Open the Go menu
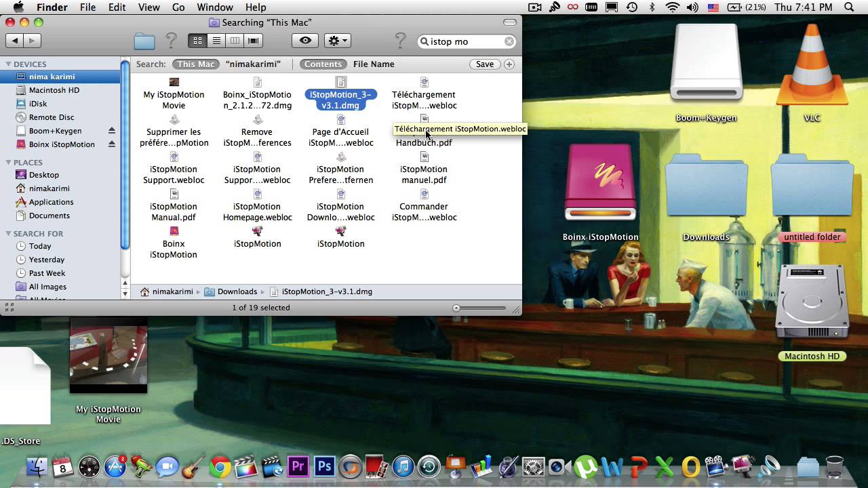The height and width of the screenshot is (488, 868). coord(178,7)
